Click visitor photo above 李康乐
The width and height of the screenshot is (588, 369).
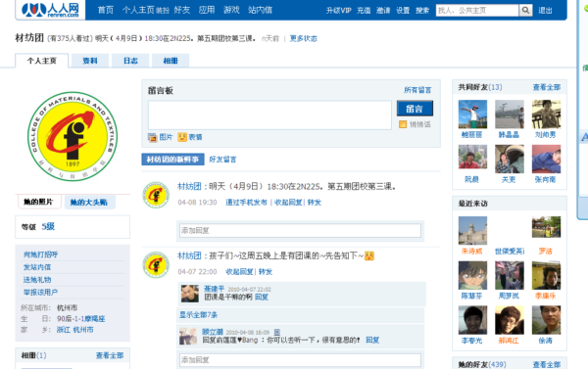(546, 275)
